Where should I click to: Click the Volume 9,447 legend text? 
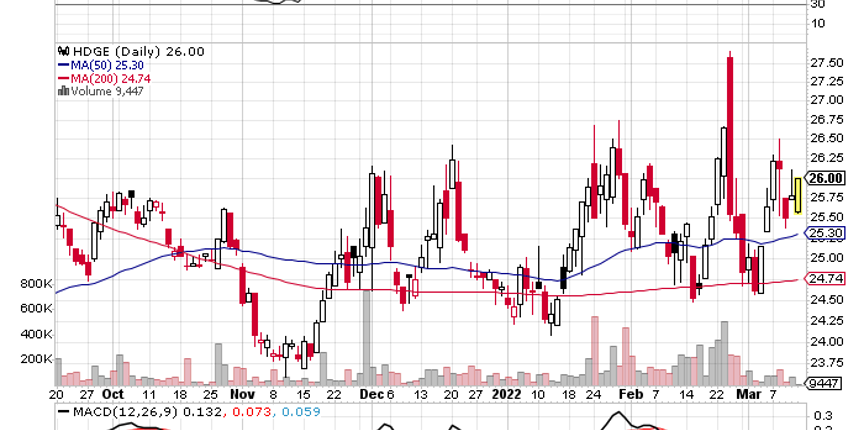(104, 90)
